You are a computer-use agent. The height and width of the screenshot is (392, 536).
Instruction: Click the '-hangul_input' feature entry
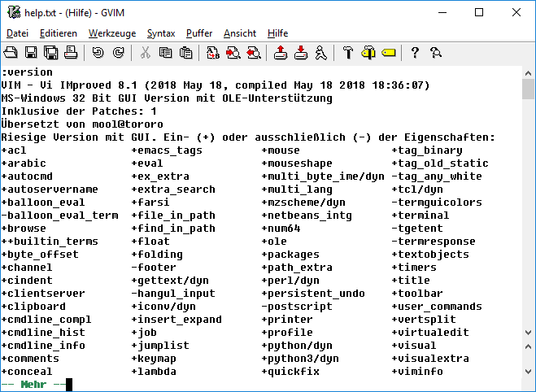point(173,294)
